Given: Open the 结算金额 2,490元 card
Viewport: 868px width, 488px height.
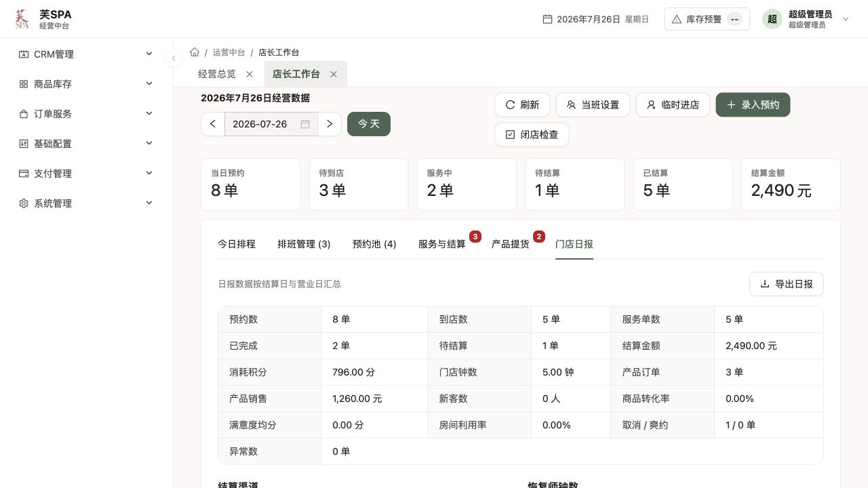Looking at the screenshot, I should [x=791, y=184].
